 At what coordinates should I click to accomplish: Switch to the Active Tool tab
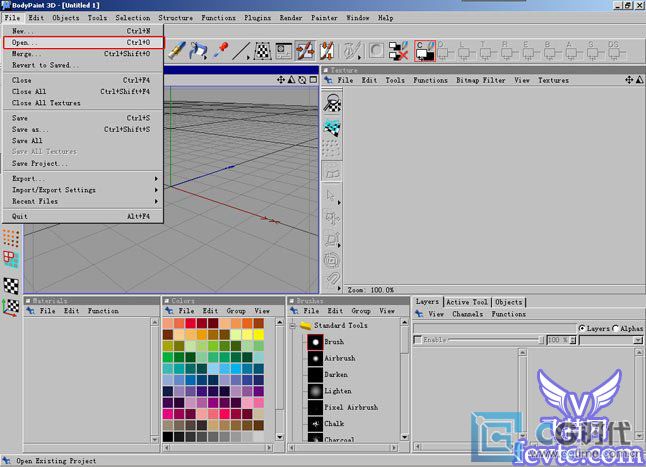467,302
